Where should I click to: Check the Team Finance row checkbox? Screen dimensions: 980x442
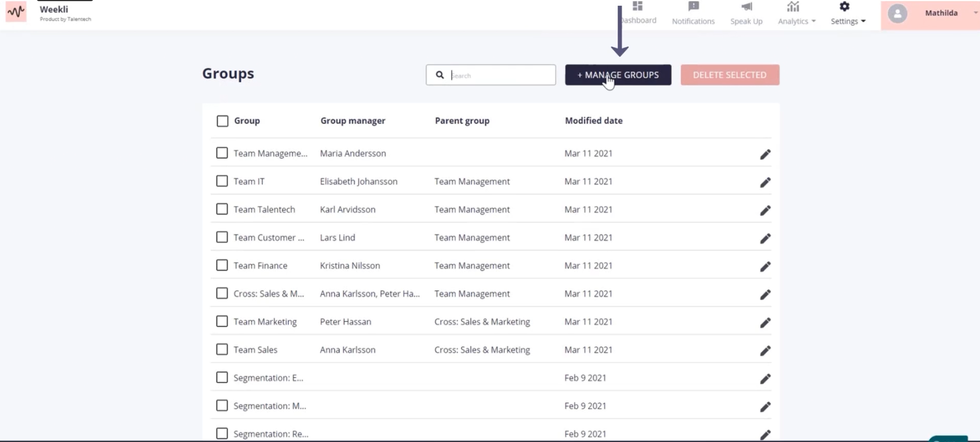tap(222, 265)
